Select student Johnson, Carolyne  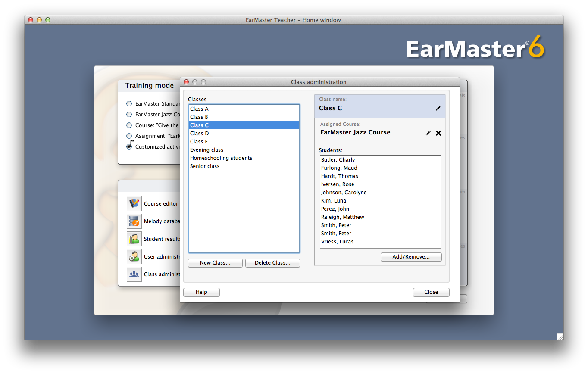[x=344, y=193]
